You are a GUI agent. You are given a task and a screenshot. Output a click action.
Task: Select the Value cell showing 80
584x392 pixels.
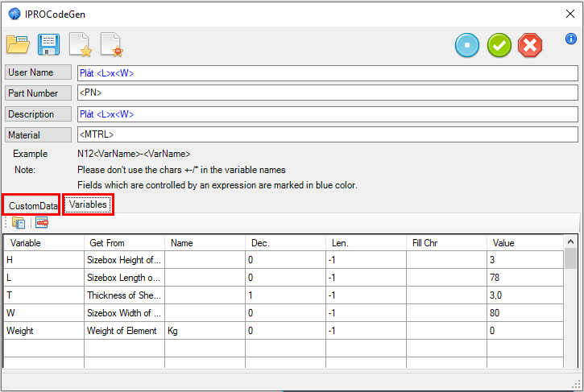(x=524, y=312)
